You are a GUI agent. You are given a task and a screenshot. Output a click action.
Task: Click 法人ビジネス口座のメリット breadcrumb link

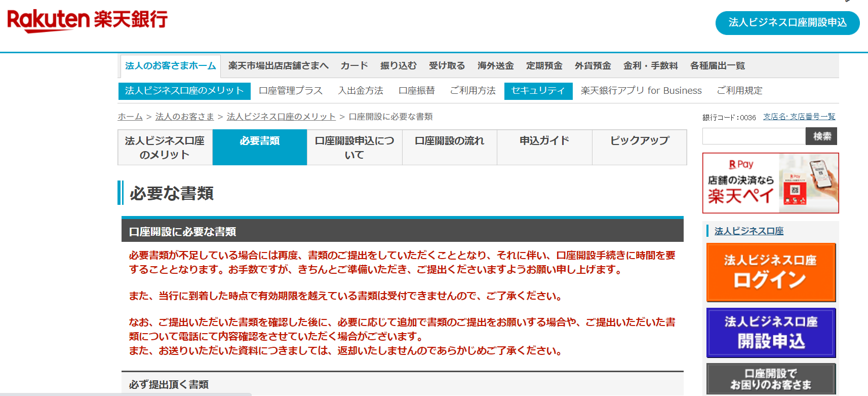tap(281, 117)
